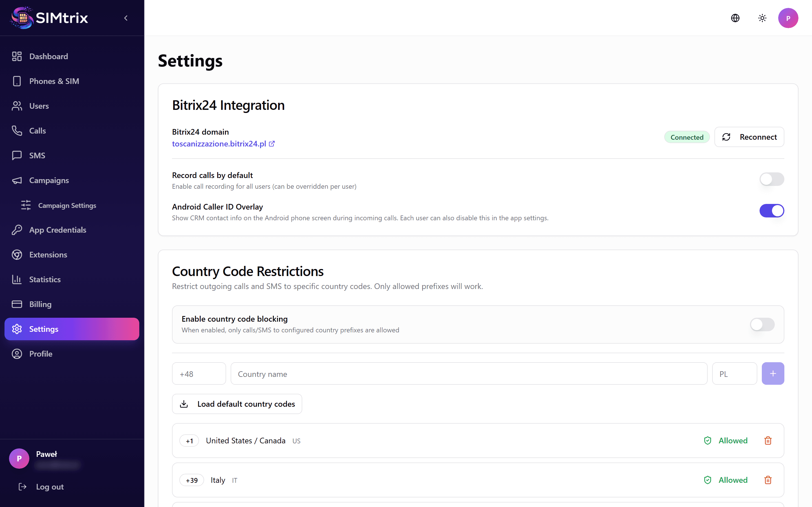Go to the Statistics section

coord(45,280)
